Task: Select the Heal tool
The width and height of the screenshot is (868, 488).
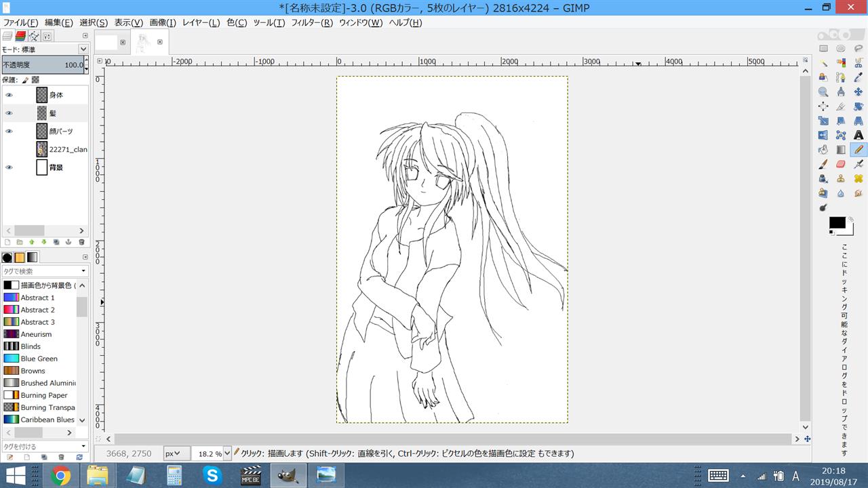Action: (859, 179)
